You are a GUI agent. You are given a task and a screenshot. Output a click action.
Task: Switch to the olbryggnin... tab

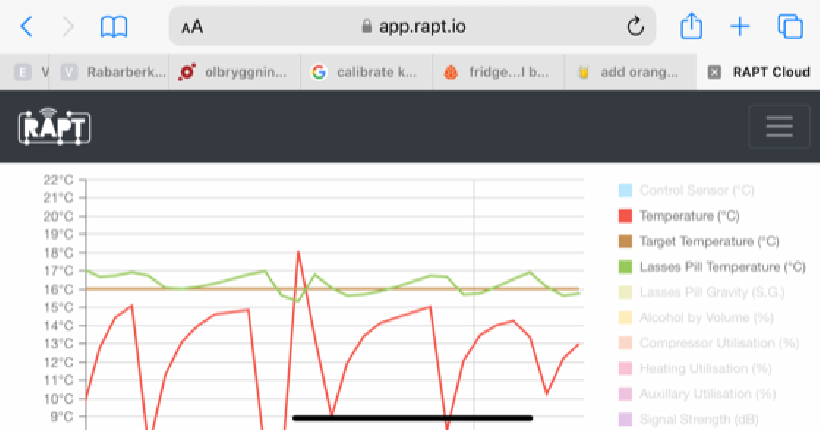(x=234, y=72)
